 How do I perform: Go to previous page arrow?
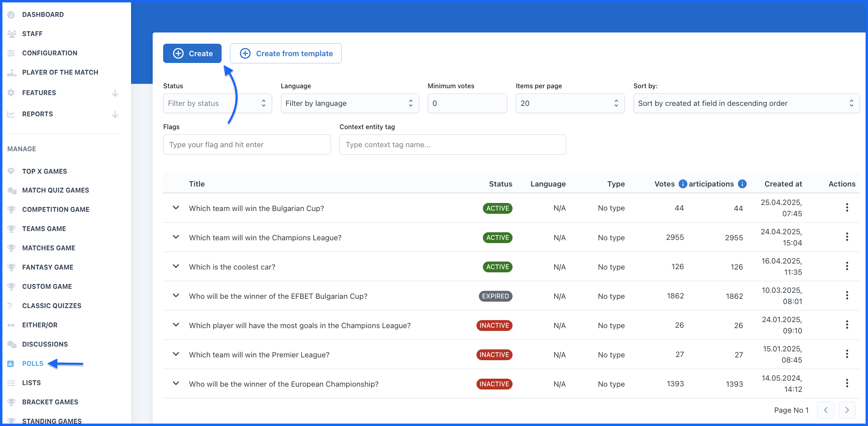tap(826, 410)
